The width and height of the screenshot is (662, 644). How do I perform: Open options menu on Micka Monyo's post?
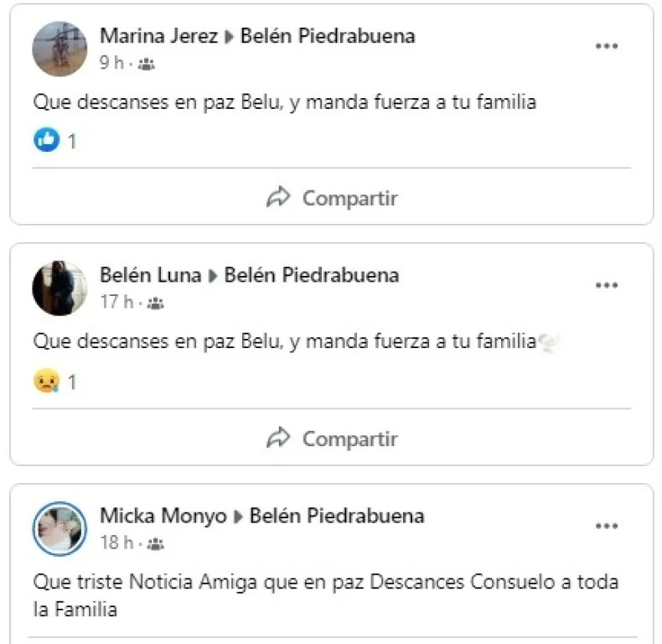607,527
